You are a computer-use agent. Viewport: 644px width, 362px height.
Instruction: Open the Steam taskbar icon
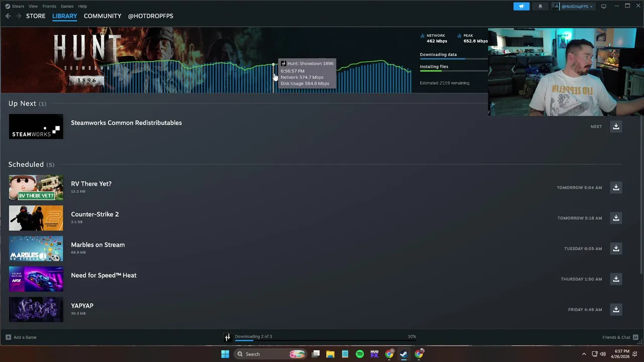point(404,354)
